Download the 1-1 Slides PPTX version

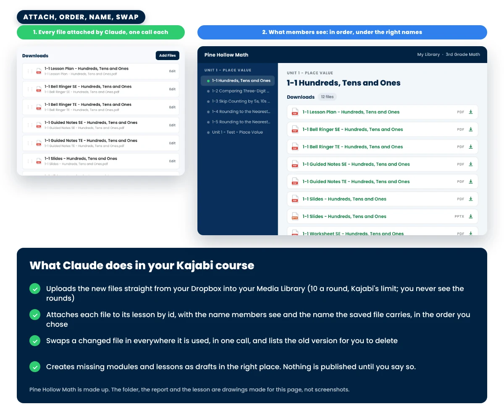471,216
